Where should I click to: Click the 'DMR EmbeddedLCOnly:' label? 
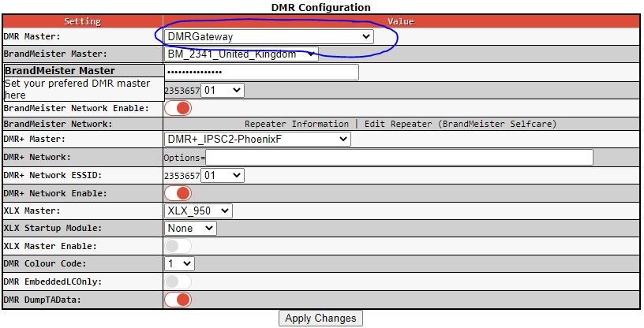(x=53, y=281)
